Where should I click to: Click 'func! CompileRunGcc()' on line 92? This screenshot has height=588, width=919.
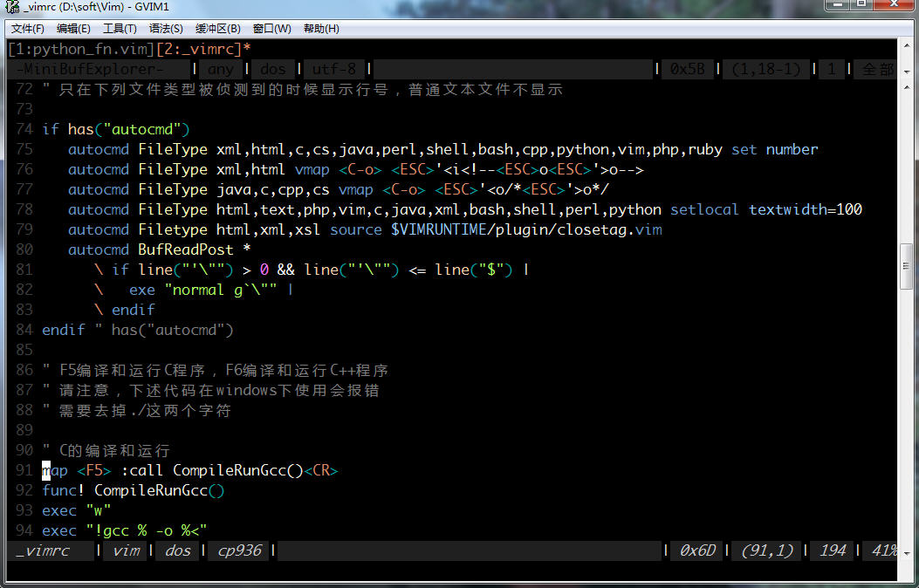133,491
